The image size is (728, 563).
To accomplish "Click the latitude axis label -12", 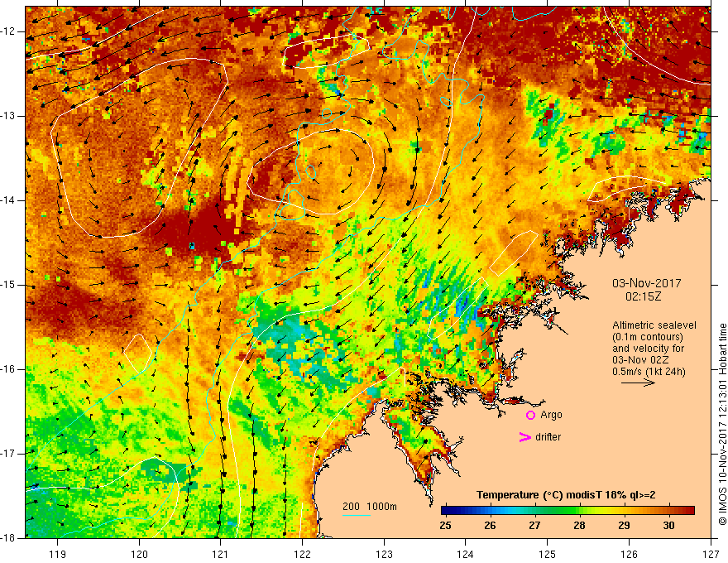I will pyautogui.click(x=9, y=31).
